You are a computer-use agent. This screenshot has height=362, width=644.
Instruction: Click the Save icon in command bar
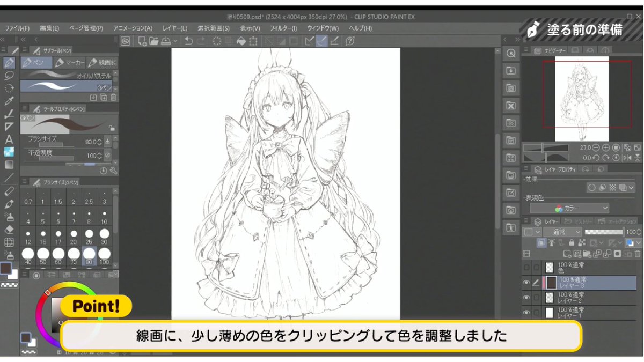[x=165, y=41]
